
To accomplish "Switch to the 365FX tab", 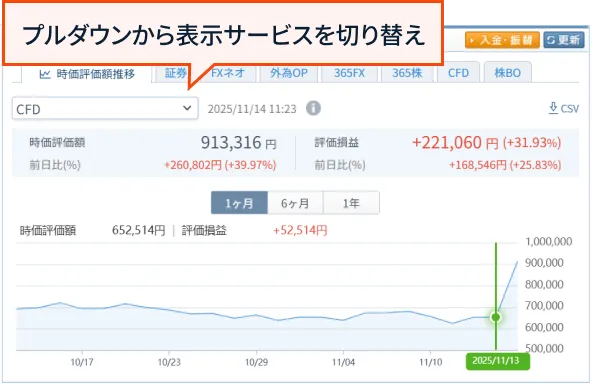I will [349, 73].
